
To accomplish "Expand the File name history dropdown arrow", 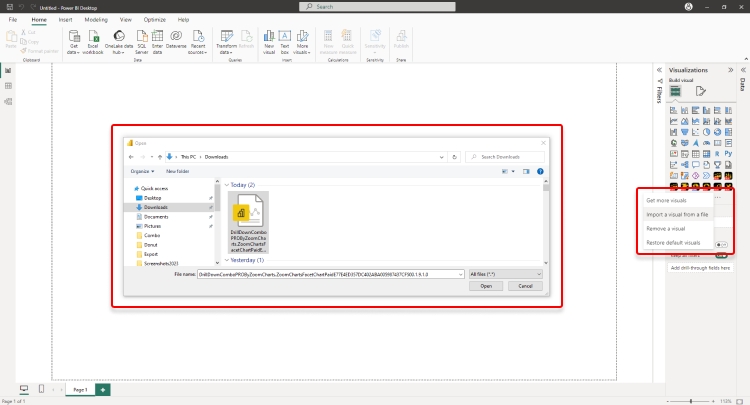I will [x=461, y=274].
